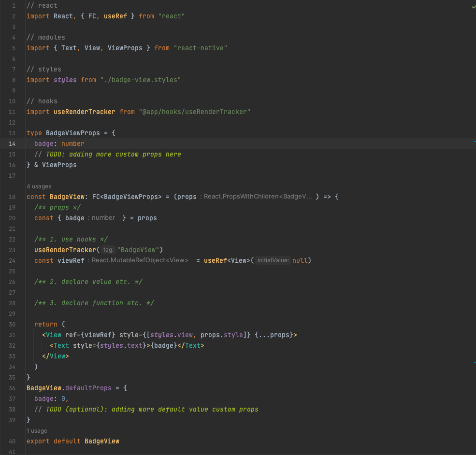
Task: Click 'styles.text' on line 32
Action: pos(121,345)
